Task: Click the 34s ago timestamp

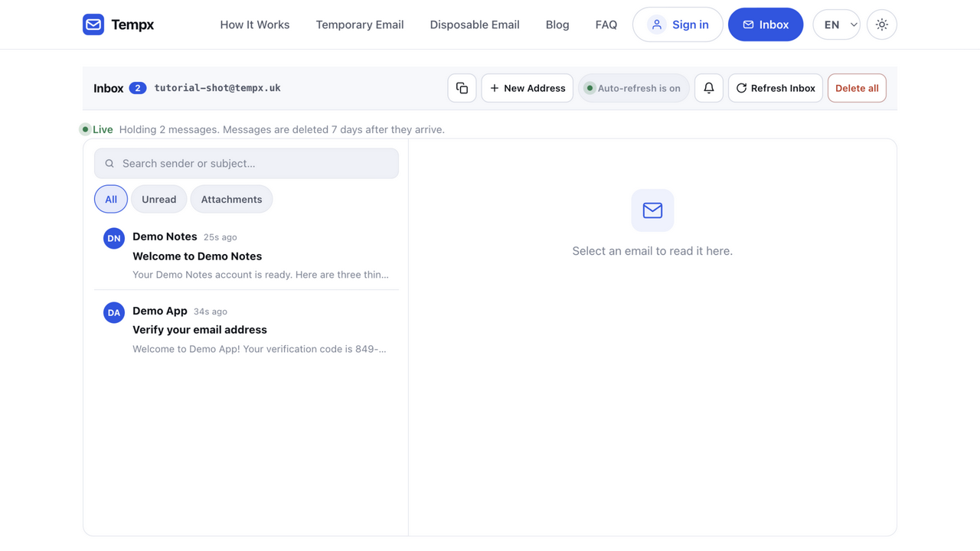Action: click(211, 311)
